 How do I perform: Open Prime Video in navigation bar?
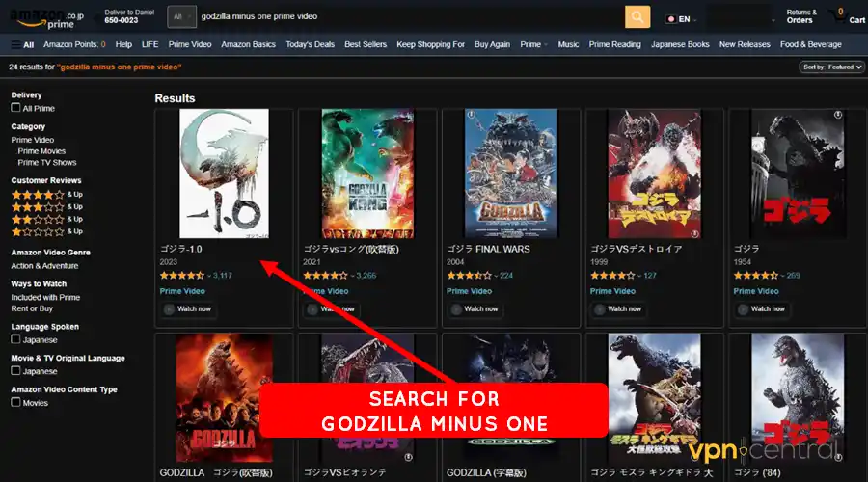click(190, 44)
